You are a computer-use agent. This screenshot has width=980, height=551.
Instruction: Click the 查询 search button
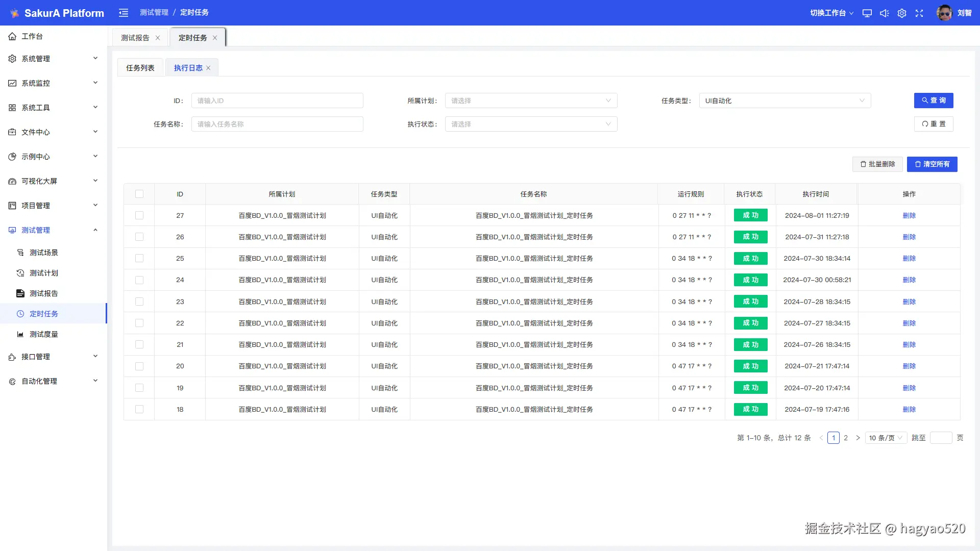point(934,101)
